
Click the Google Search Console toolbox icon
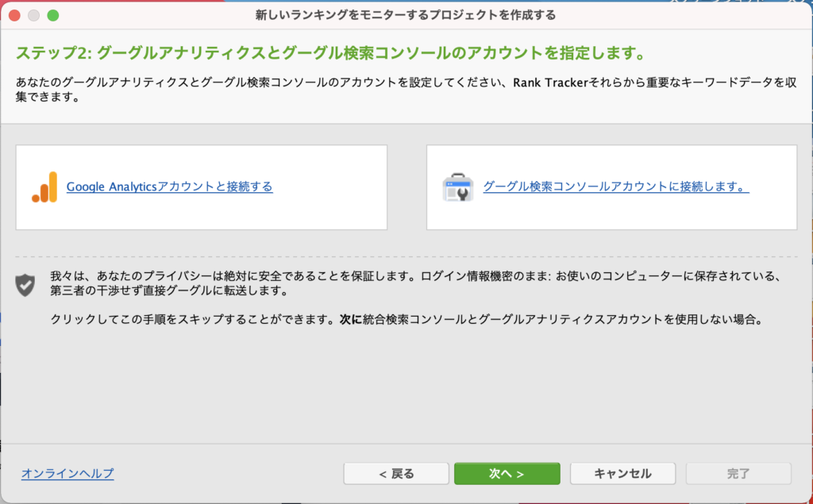pos(458,187)
